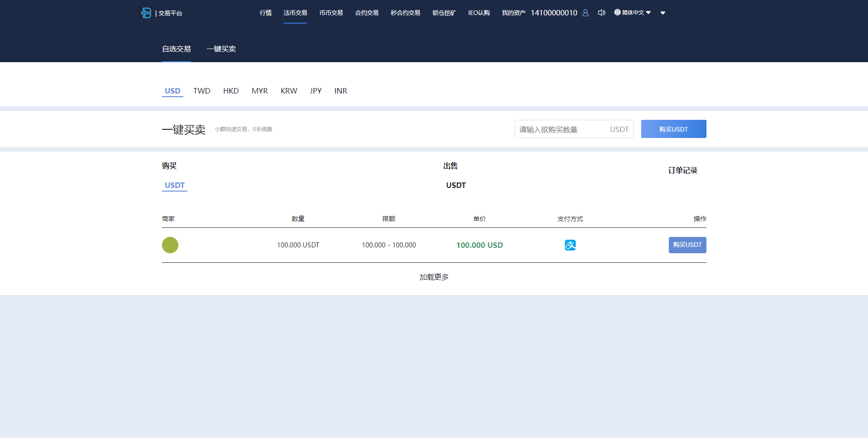
Task: Open 币币交易 from top navigation
Action: [x=331, y=13]
